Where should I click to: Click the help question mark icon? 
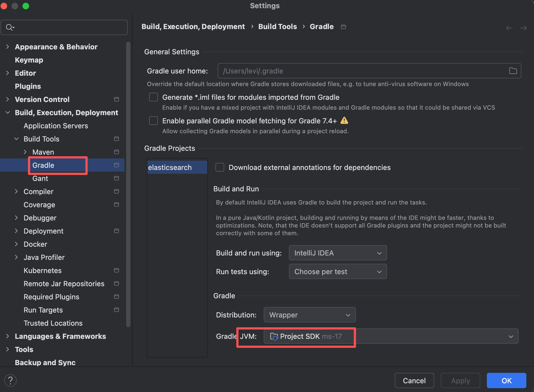pos(10,380)
